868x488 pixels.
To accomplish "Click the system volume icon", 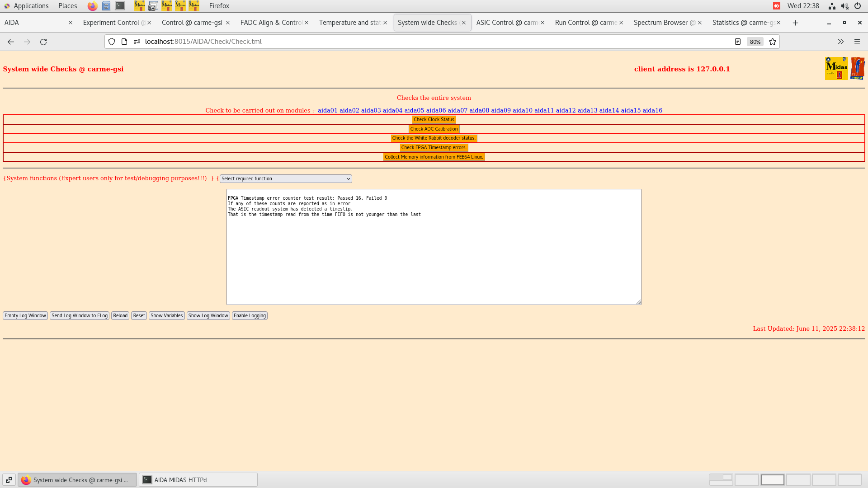I will (844, 6).
